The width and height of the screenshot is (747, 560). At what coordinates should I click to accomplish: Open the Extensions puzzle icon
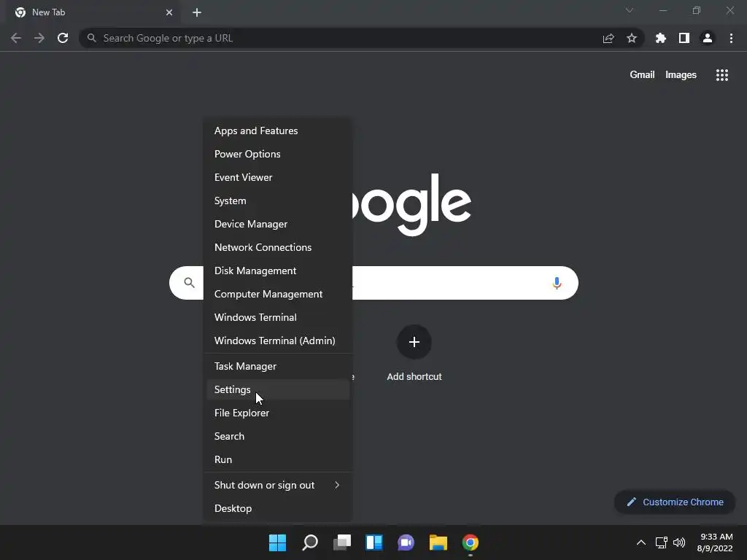pyautogui.click(x=661, y=38)
